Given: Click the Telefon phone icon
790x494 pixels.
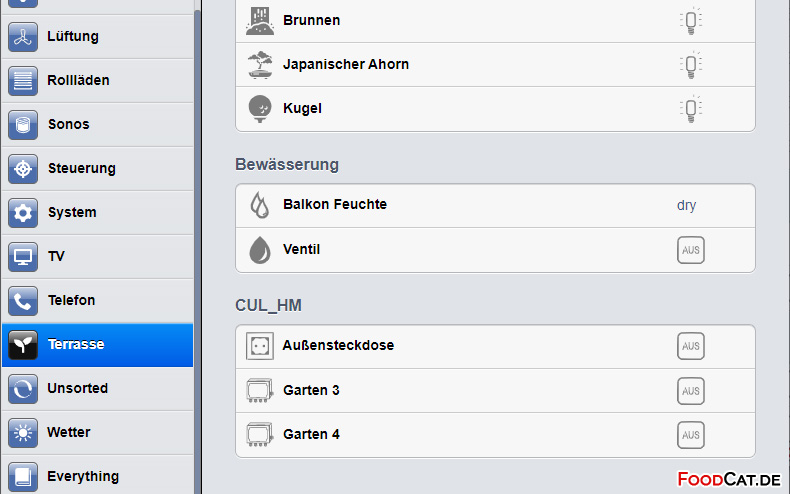Looking at the screenshot, I should tap(23, 301).
